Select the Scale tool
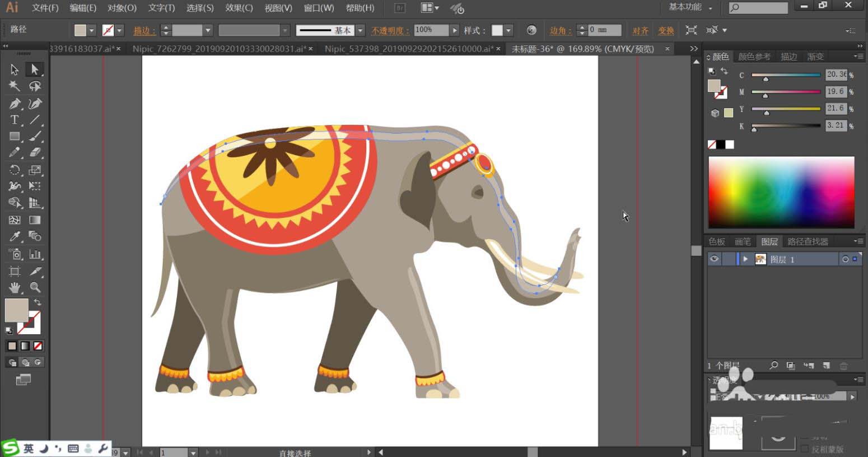 35,170
